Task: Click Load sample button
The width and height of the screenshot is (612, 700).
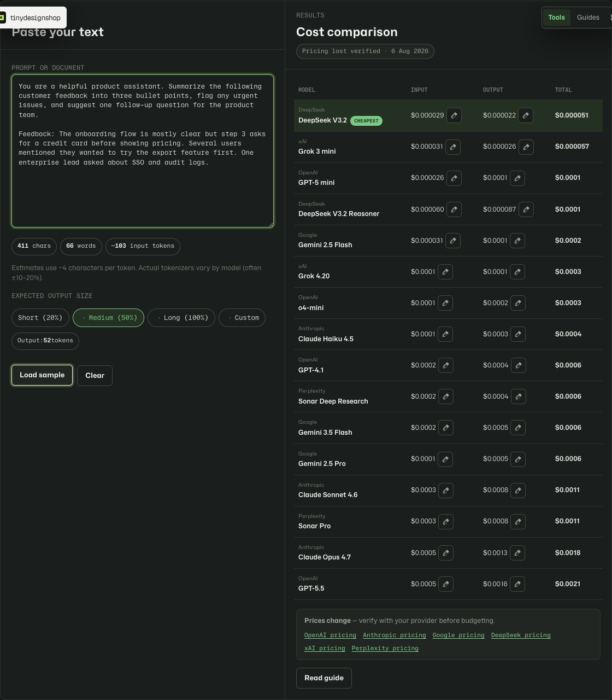Action: coord(42,375)
